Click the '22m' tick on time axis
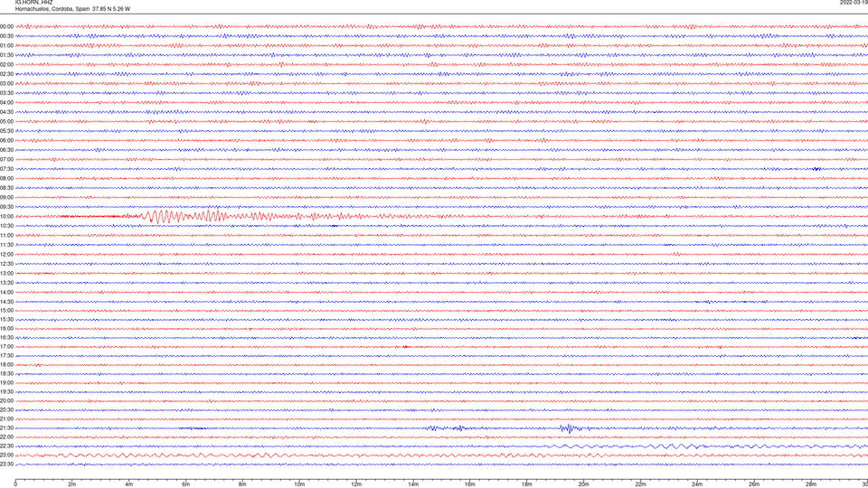The image size is (868, 488). click(640, 484)
